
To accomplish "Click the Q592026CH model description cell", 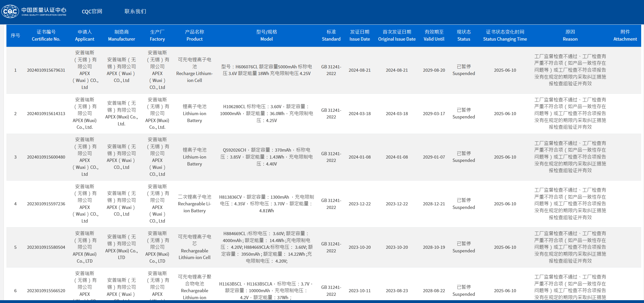I will pyautogui.click(x=266, y=157).
